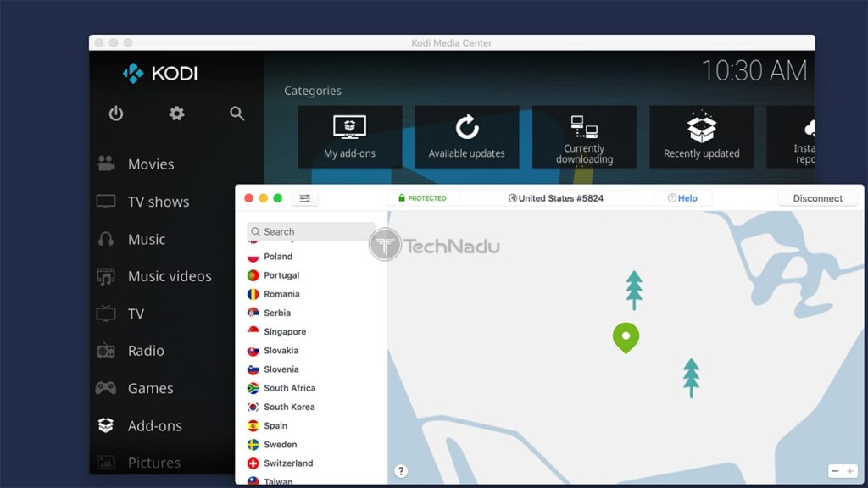Screen dimensions: 868x488
Task: Click the Games controller icon
Action: pyautogui.click(x=106, y=388)
